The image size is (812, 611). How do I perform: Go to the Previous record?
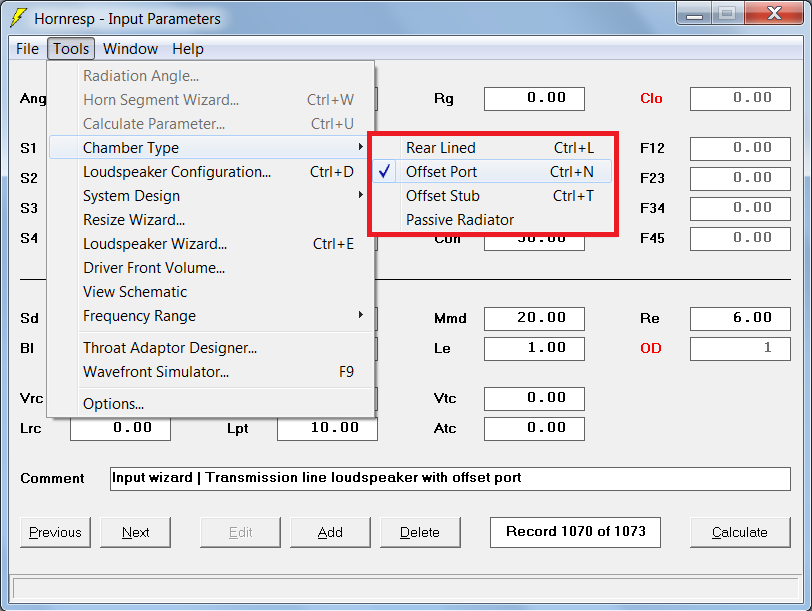[x=55, y=532]
